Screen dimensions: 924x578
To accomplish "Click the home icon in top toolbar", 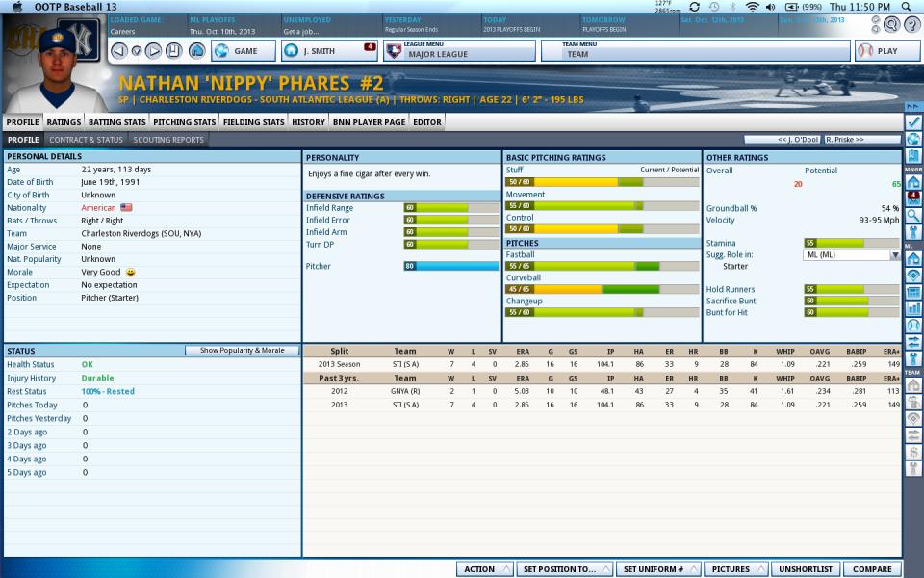I will click(196, 51).
